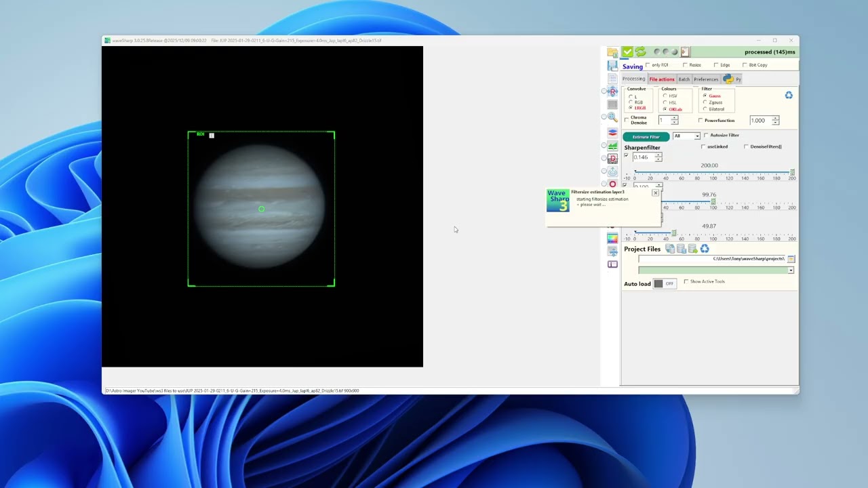Click first database icon beside Project Files
868x488 pixels.
(670, 249)
